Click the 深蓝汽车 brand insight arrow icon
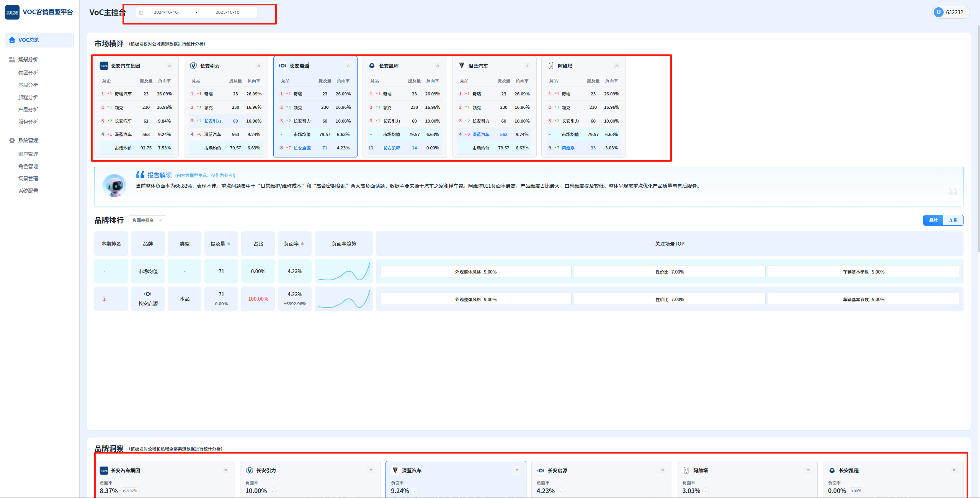The width and height of the screenshot is (980, 498). (517, 470)
